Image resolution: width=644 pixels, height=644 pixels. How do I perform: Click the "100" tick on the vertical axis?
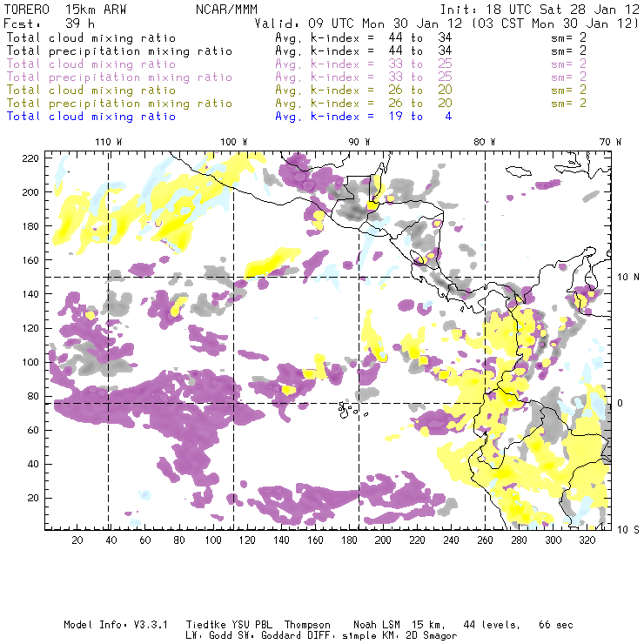pyautogui.click(x=30, y=362)
